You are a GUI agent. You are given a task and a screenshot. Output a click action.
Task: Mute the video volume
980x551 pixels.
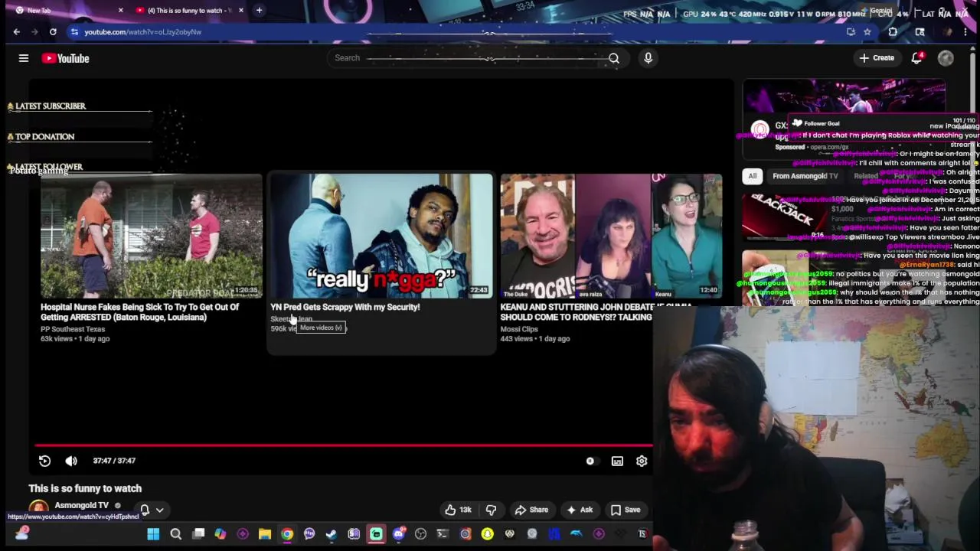(x=71, y=461)
